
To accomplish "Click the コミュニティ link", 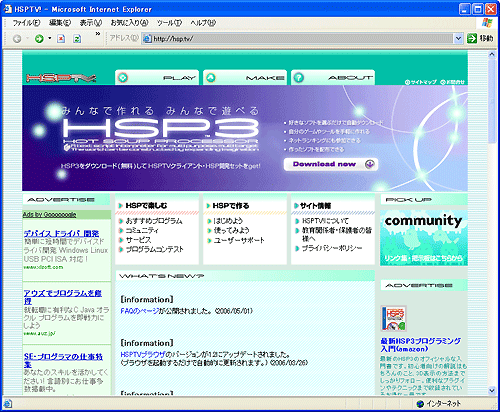I will 142,230.
